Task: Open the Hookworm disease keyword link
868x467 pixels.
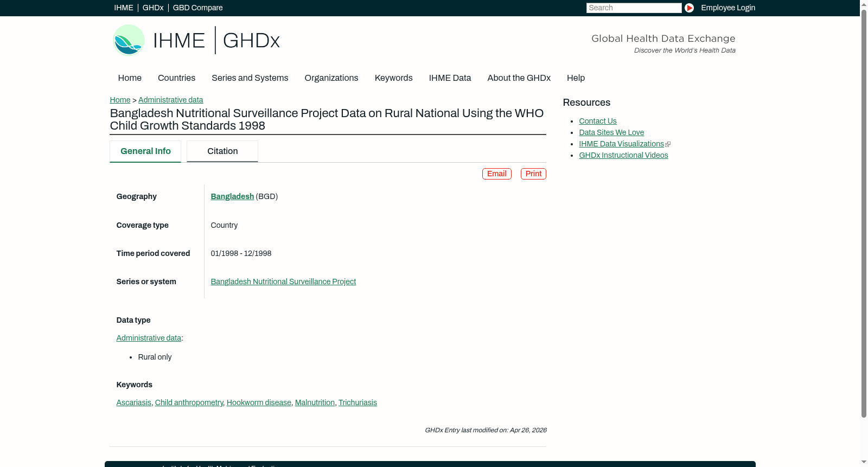Action: click(x=259, y=402)
